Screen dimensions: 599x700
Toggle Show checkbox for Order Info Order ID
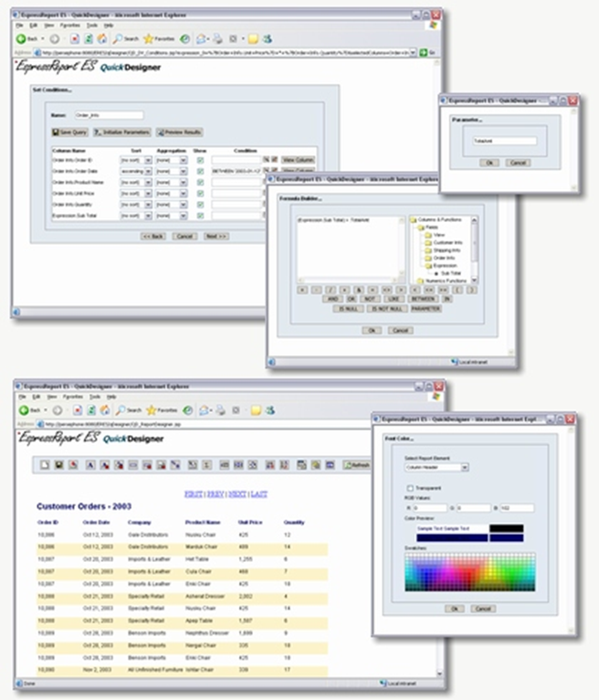pyautogui.click(x=200, y=160)
